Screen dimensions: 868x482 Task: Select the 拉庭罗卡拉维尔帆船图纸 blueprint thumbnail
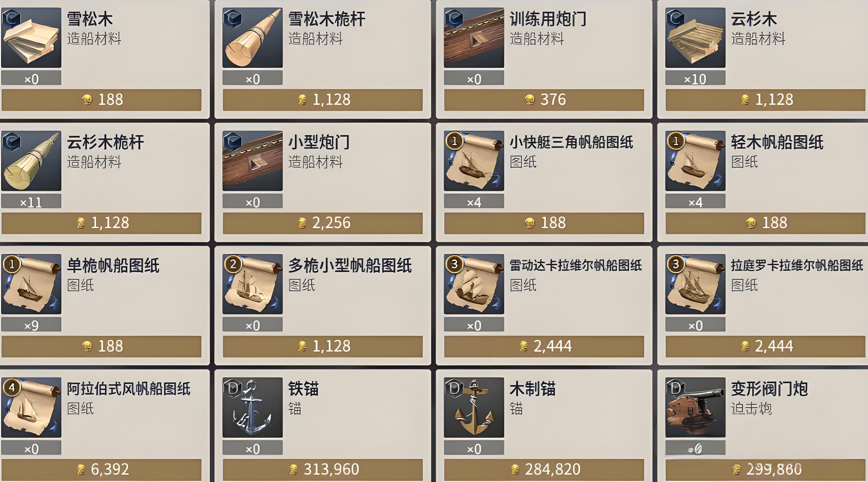[695, 284]
